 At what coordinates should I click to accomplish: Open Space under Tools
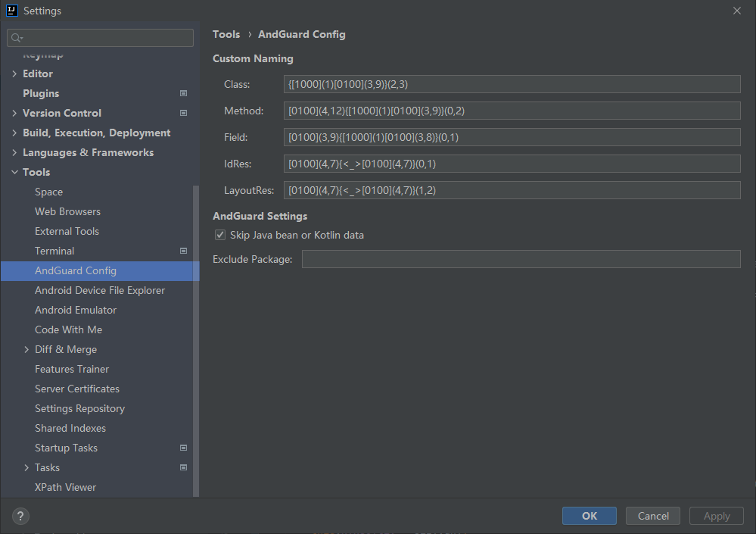tap(48, 192)
